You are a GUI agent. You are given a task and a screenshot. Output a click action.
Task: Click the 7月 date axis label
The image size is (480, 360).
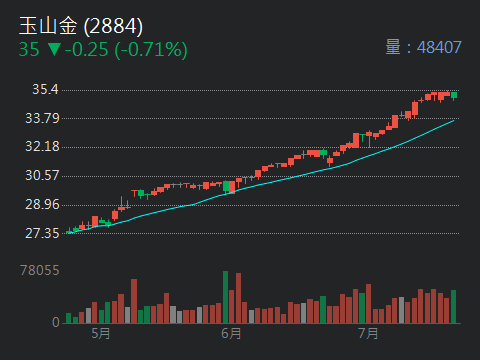tap(368, 333)
